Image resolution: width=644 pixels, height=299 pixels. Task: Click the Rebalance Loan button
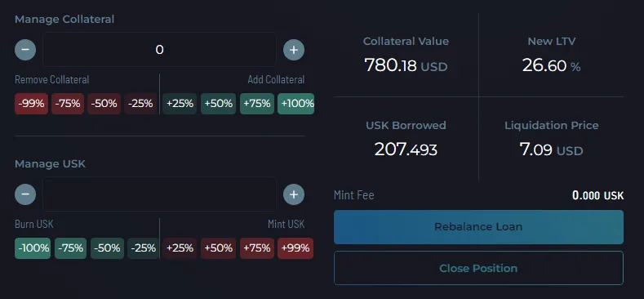[x=478, y=227]
